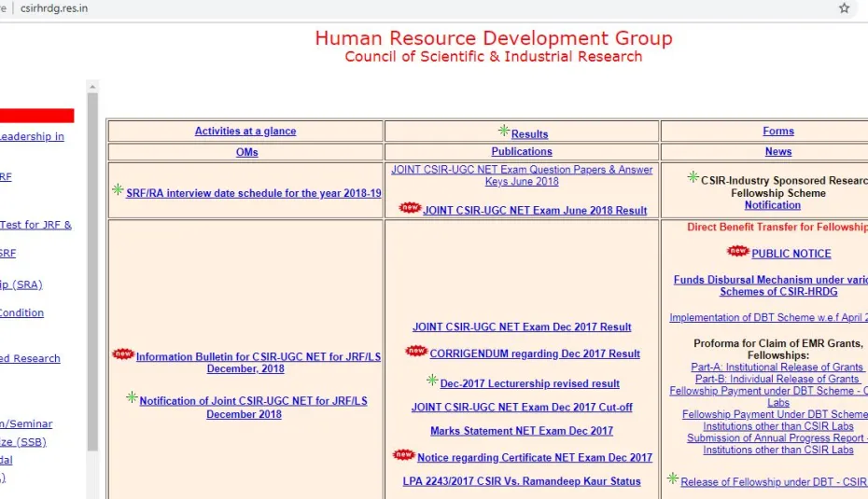The image size is (868, 499).
Task: Bookmark this page with the star icon
Action: point(844,8)
